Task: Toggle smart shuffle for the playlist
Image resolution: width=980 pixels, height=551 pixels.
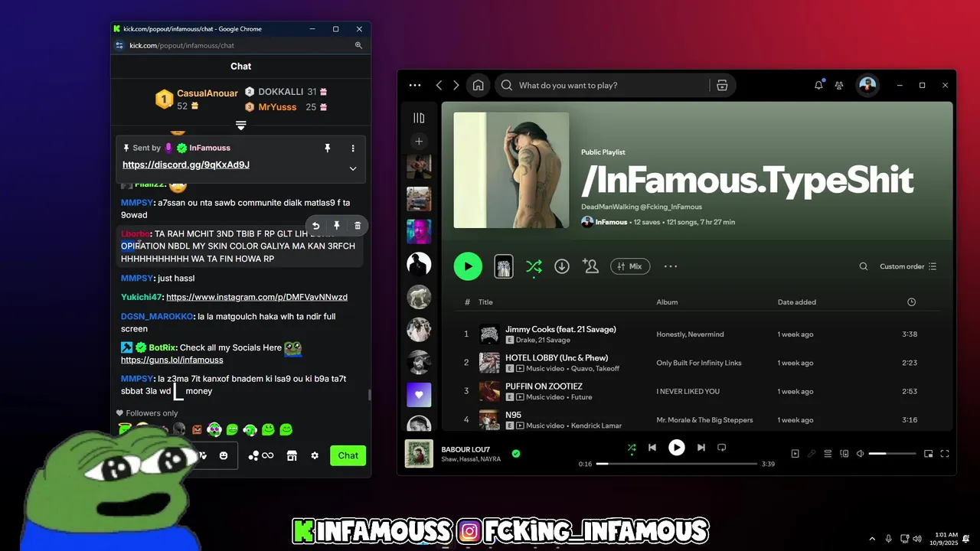Action: 534,266
